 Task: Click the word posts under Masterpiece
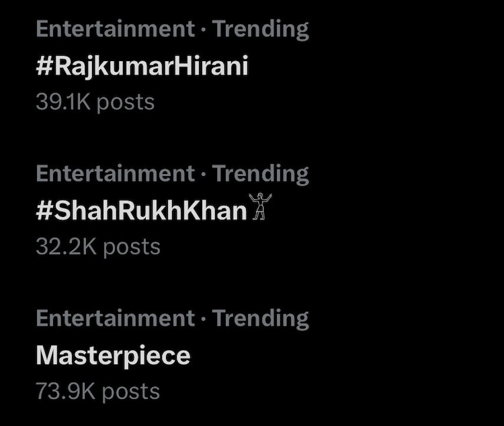click(x=131, y=391)
